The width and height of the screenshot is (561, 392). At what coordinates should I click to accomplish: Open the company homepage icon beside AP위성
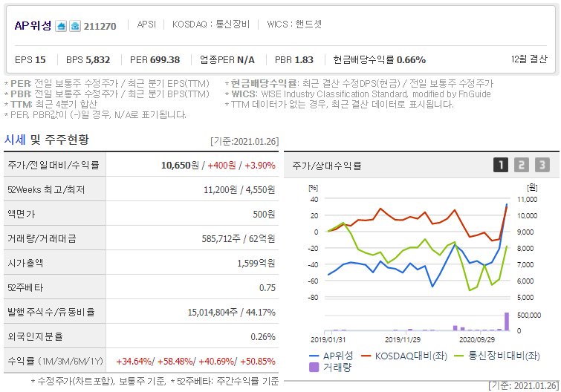tap(61, 26)
